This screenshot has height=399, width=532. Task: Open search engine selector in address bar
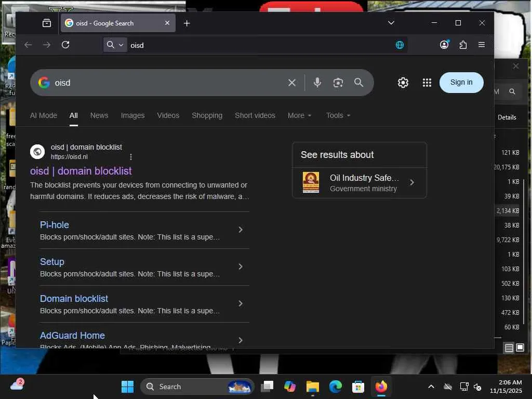coord(115,45)
